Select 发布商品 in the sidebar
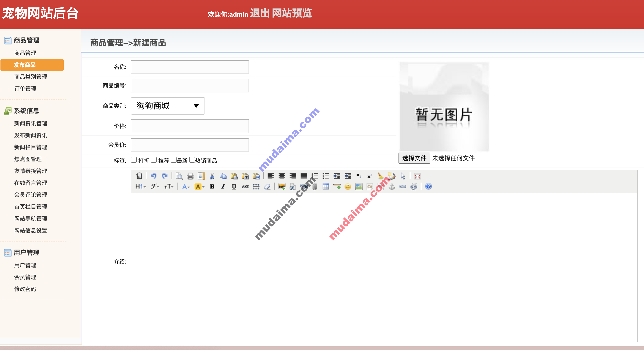Screen dimensions: 644x350 pos(32,65)
